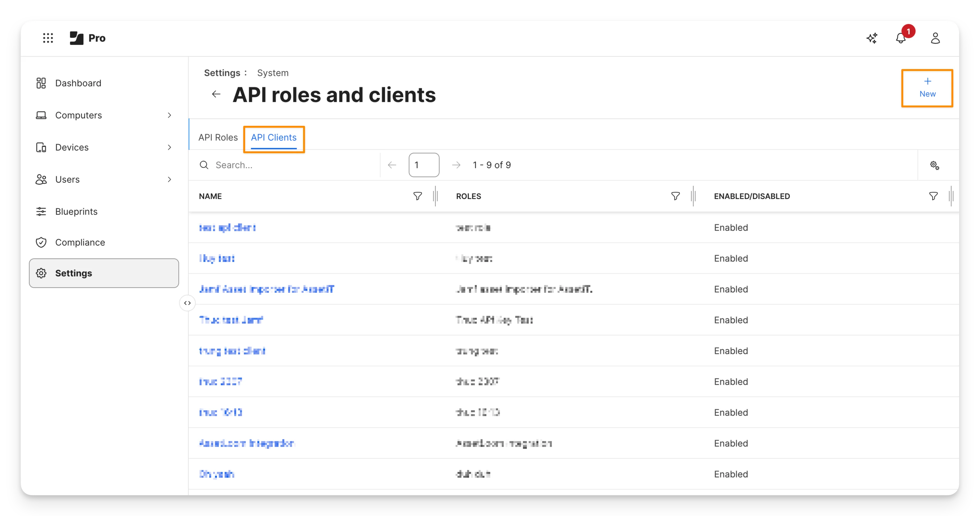Click the Jamf Pro logo
980x516 pixels.
pos(88,38)
